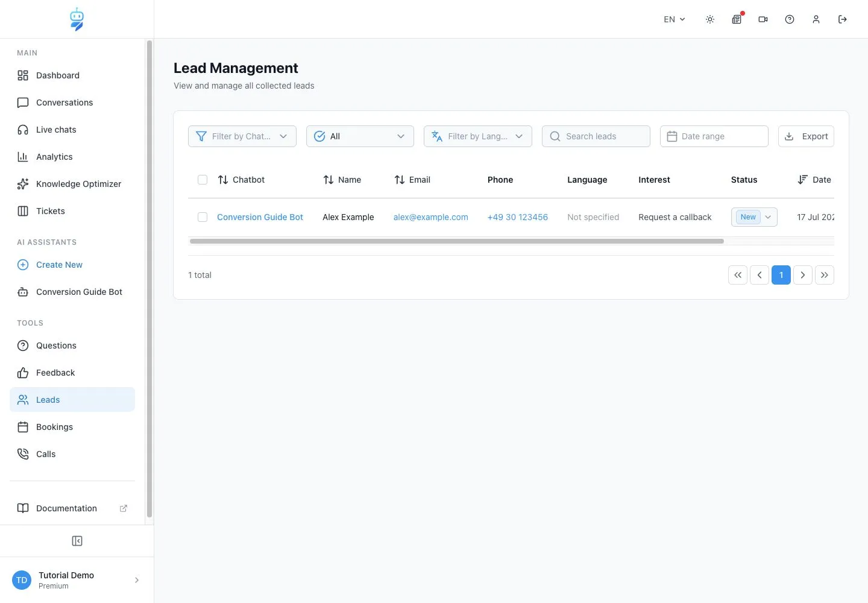Image resolution: width=868 pixels, height=603 pixels.
Task: Open the Documentation link
Action: tap(72, 508)
